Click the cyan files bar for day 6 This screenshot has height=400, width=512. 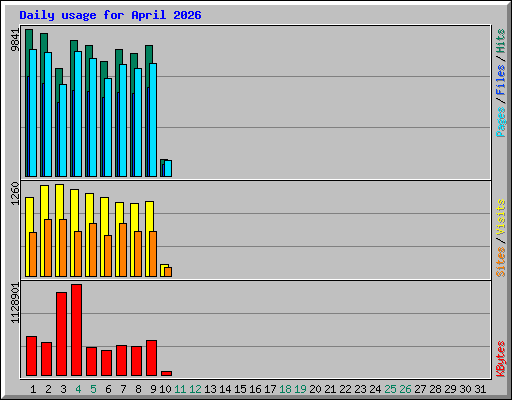[108, 127]
